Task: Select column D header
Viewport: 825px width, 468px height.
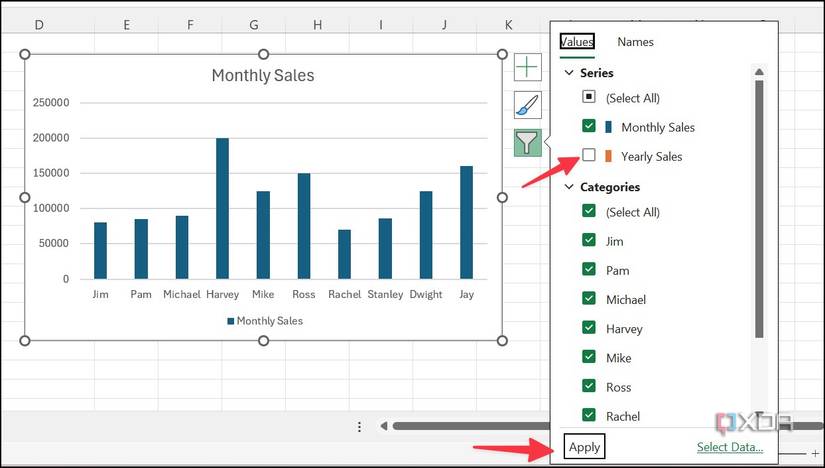Action: point(38,25)
